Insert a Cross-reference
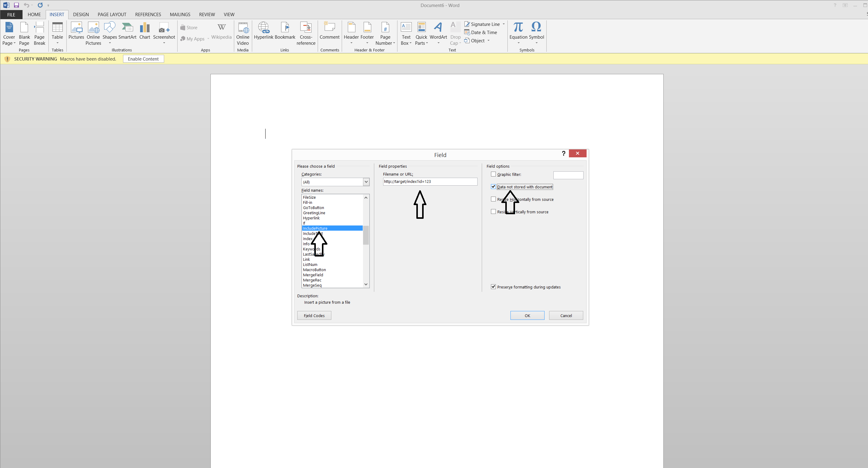This screenshot has width=868, height=468. 306,33
